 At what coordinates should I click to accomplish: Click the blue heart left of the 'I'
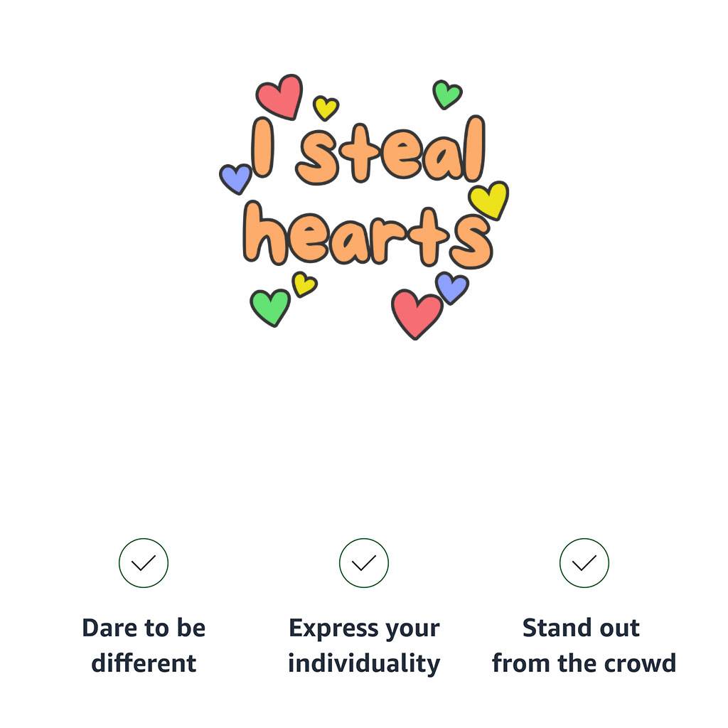pyautogui.click(x=235, y=178)
